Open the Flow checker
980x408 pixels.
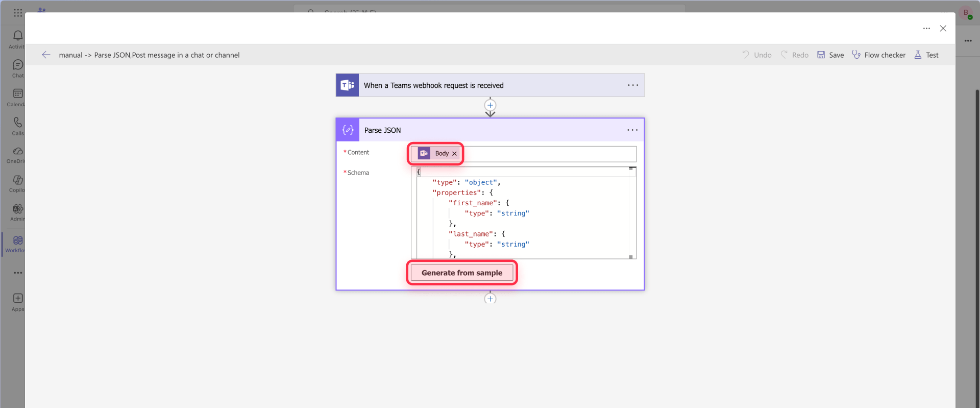pos(878,55)
